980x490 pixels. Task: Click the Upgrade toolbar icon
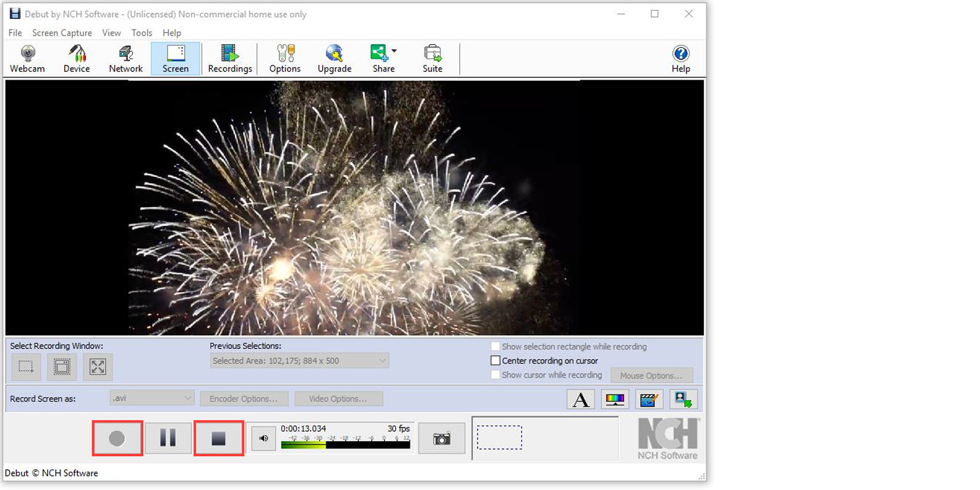tap(334, 59)
